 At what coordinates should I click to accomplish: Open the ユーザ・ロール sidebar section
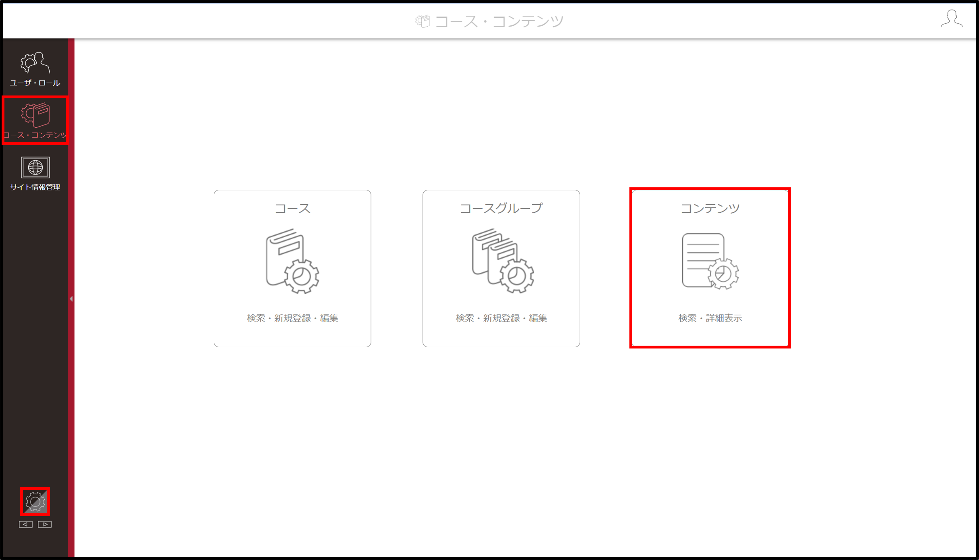click(35, 69)
